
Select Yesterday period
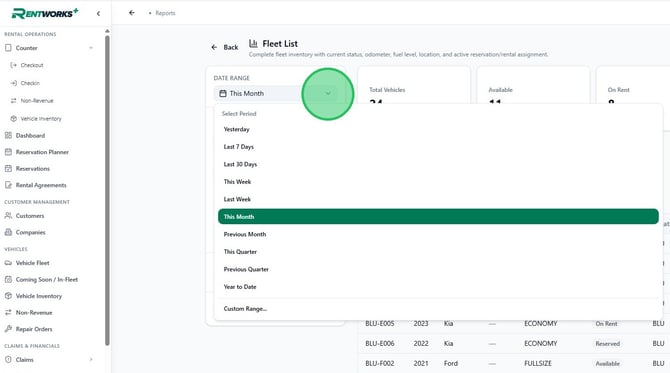438,129
